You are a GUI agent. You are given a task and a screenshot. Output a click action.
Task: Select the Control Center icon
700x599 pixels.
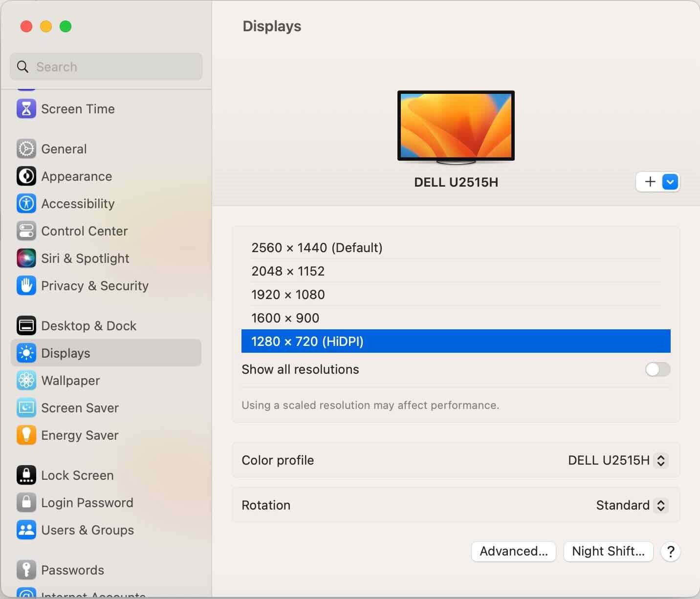26,231
